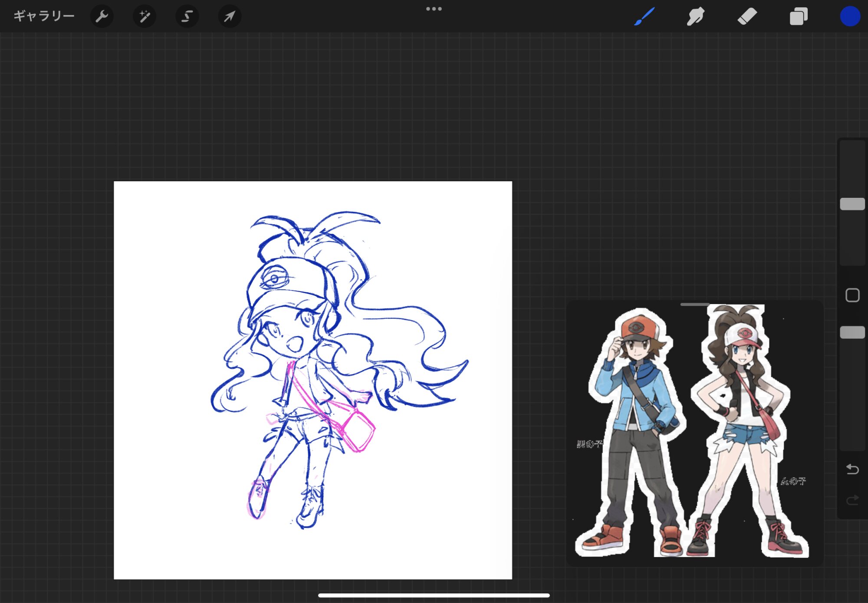Tap the home indicator bar at bottom
Screen dimensions: 868x603
click(434, 595)
